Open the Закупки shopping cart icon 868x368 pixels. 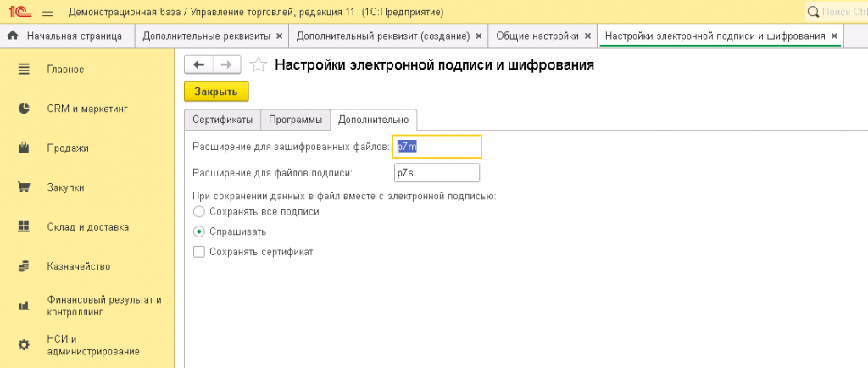pos(24,187)
